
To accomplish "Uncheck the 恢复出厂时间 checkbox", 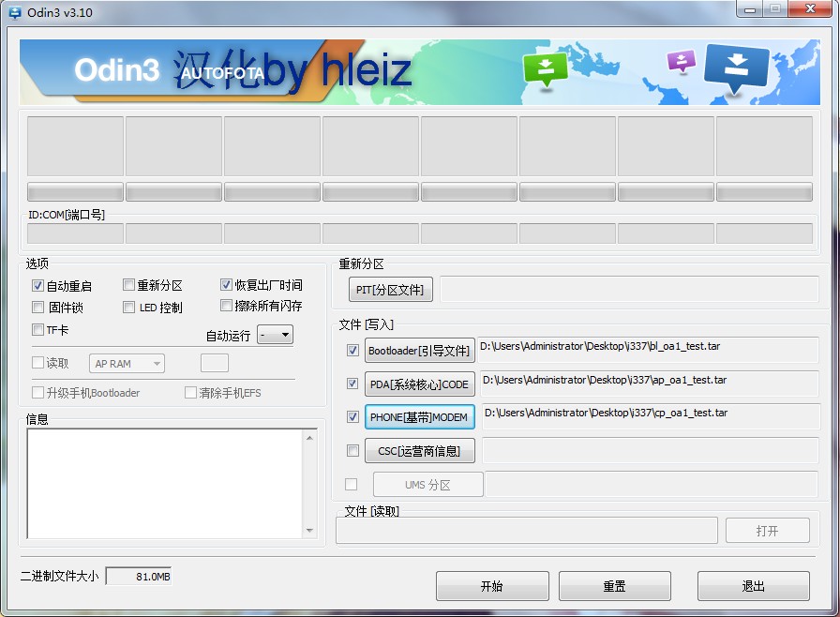I will (x=226, y=284).
